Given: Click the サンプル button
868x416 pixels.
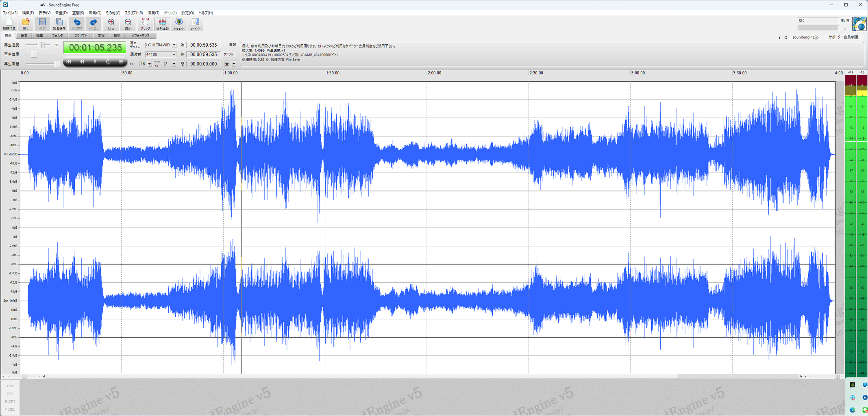Looking at the screenshot, I should [x=228, y=54].
